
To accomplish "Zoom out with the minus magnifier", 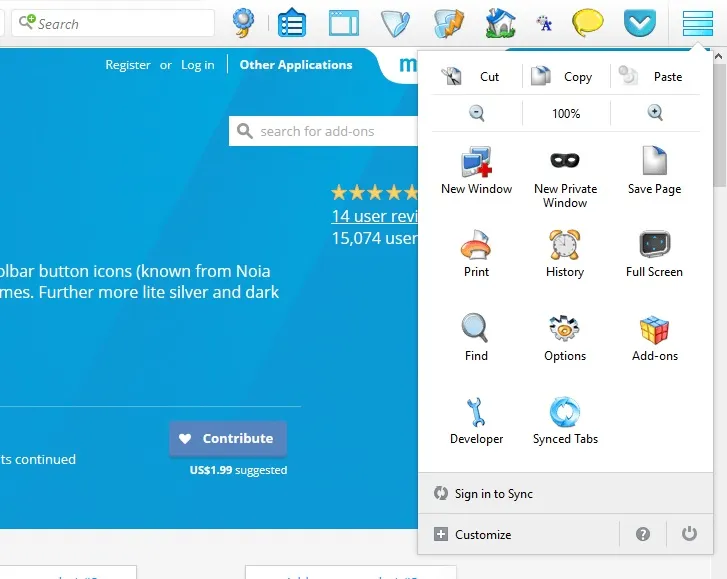I will (x=477, y=113).
